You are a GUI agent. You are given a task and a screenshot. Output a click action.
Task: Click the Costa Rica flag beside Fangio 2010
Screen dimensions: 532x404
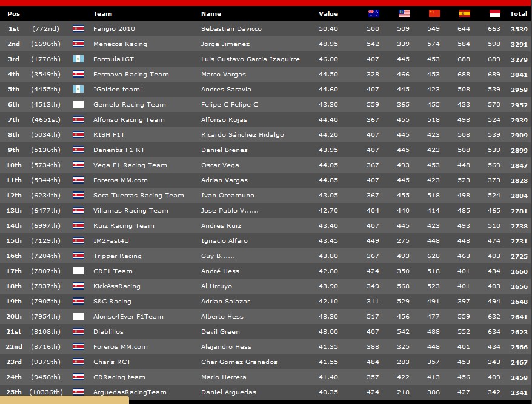tap(78, 28)
